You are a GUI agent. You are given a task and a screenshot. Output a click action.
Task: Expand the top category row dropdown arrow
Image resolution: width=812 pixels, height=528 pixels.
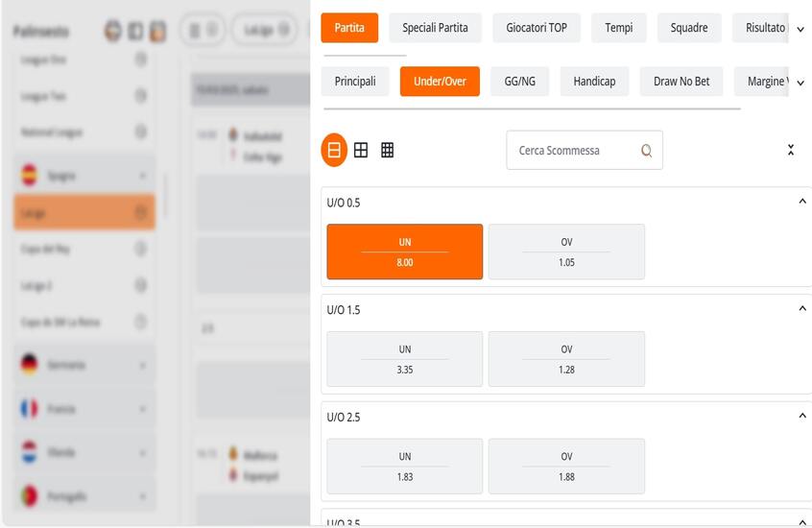800,29
